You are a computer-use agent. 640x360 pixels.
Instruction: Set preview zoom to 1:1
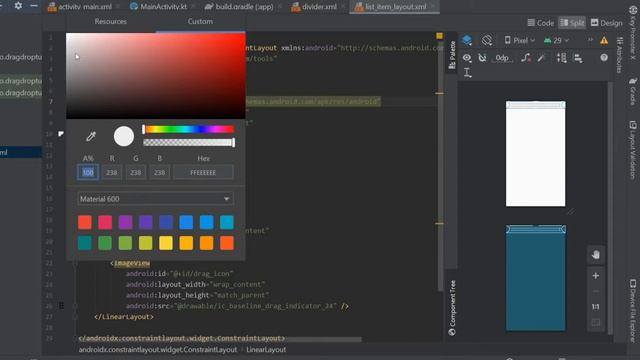[x=596, y=307]
